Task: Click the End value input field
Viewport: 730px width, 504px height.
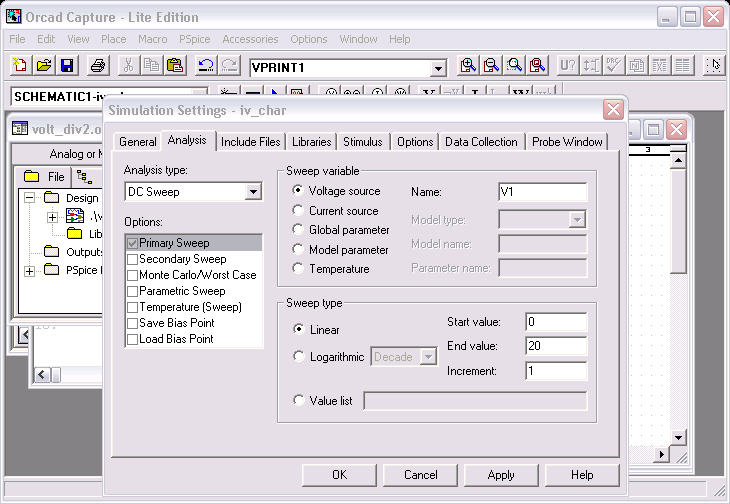Action: coord(556,346)
